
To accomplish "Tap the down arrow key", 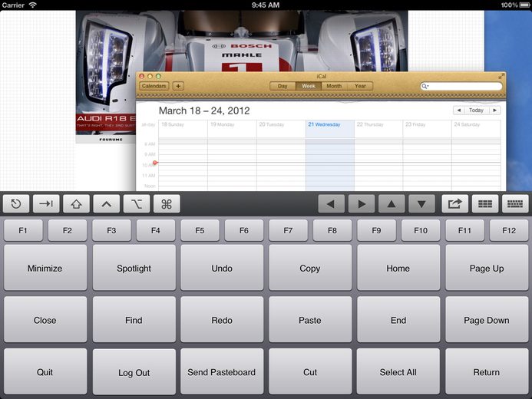I will pyautogui.click(x=421, y=204).
